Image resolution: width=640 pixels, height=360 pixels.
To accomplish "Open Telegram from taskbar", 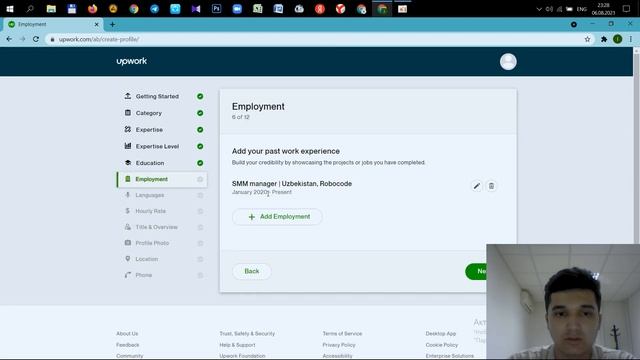I will [154, 9].
